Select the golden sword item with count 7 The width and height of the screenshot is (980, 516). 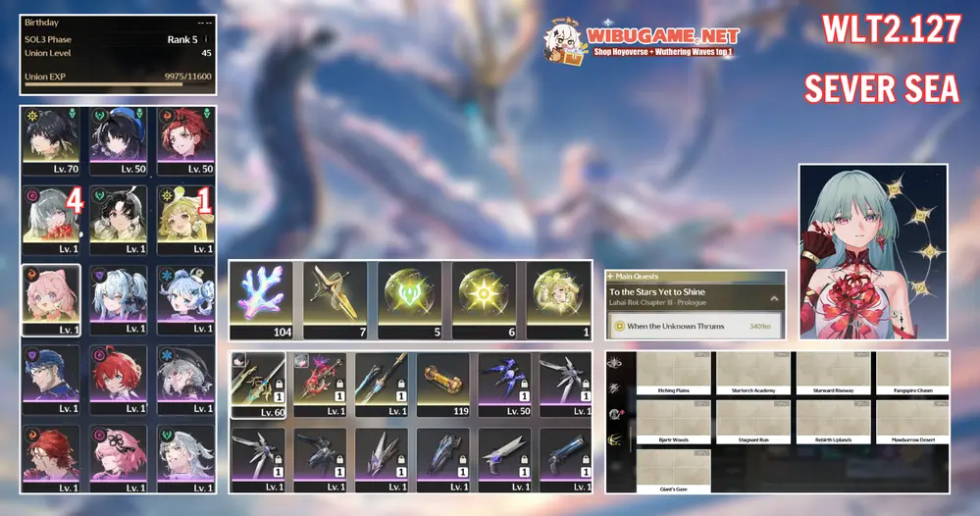[x=335, y=293]
